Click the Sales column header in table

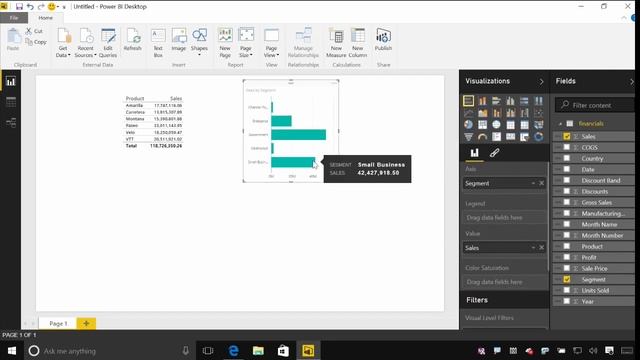pos(176,98)
